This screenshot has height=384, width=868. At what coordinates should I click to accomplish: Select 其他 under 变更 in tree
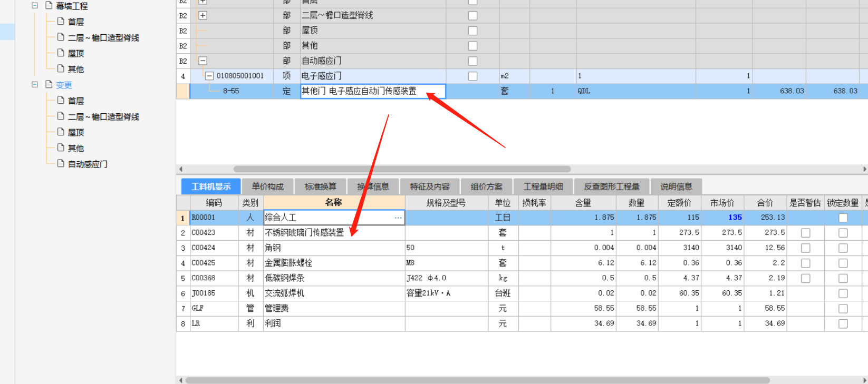point(76,148)
